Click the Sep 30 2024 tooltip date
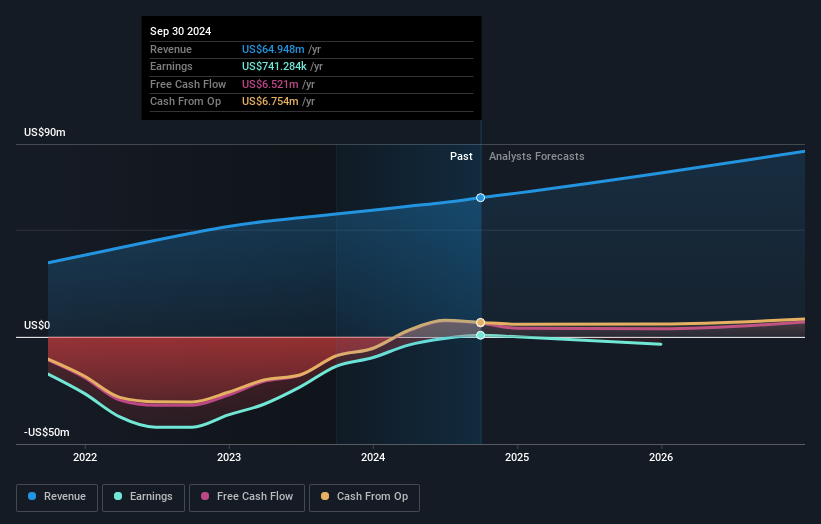 pyautogui.click(x=181, y=31)
